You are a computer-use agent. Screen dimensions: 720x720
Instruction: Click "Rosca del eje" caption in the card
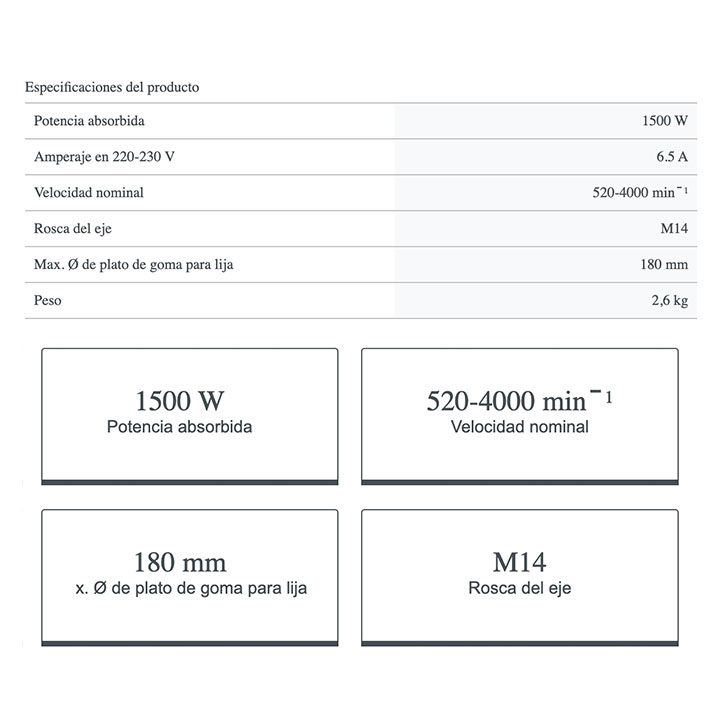point(519,588)
